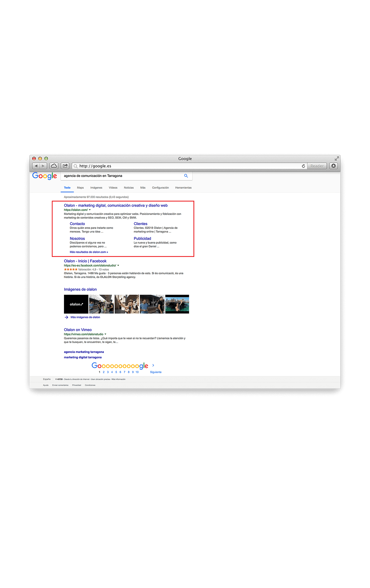The width and height of the screenshot is (370, 588).
Task: Click the Share button in toolbar
Action: pos(65,166)
